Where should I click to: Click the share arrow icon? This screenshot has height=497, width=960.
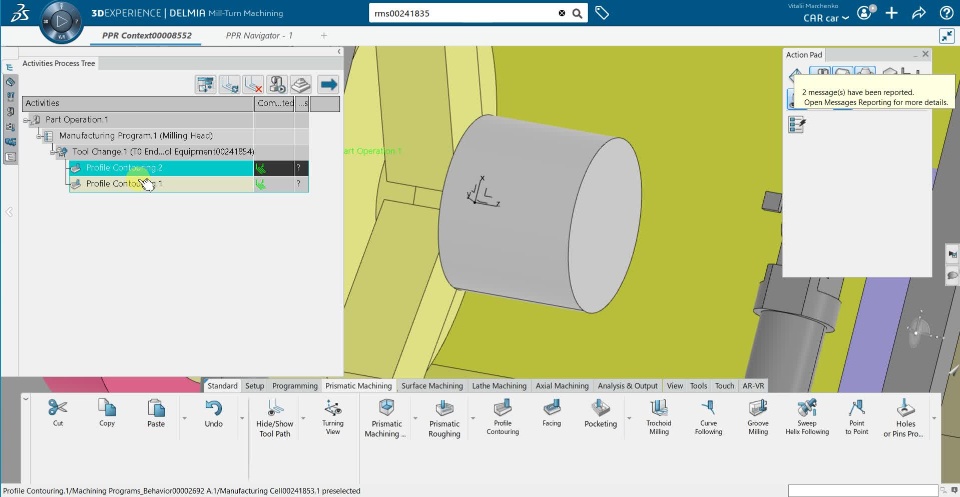click(x=918, y=13)
